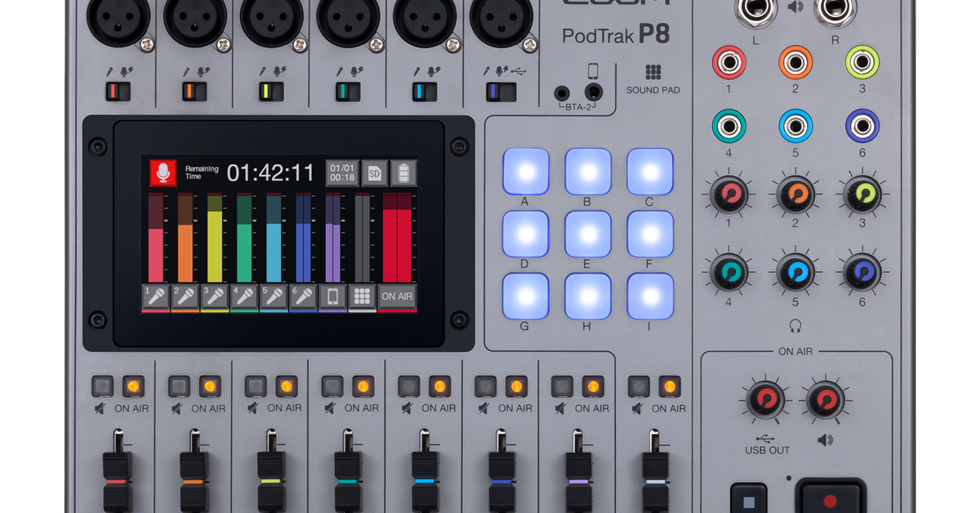This screenshot has height=513, width=980.
Task: Flip the red input 1 mic-type switch
Action: 118,91
